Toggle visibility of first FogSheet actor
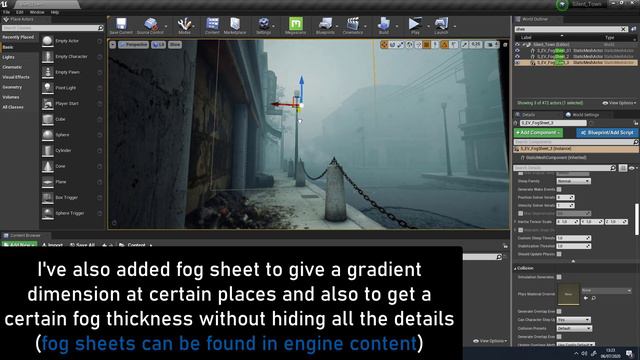Image resolution: width=640 pixels, height=360 pixels. pos(518,51)
